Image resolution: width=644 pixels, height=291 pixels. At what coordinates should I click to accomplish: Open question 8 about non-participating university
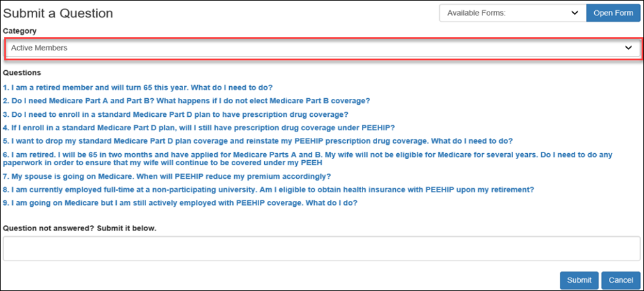point(268,190)
